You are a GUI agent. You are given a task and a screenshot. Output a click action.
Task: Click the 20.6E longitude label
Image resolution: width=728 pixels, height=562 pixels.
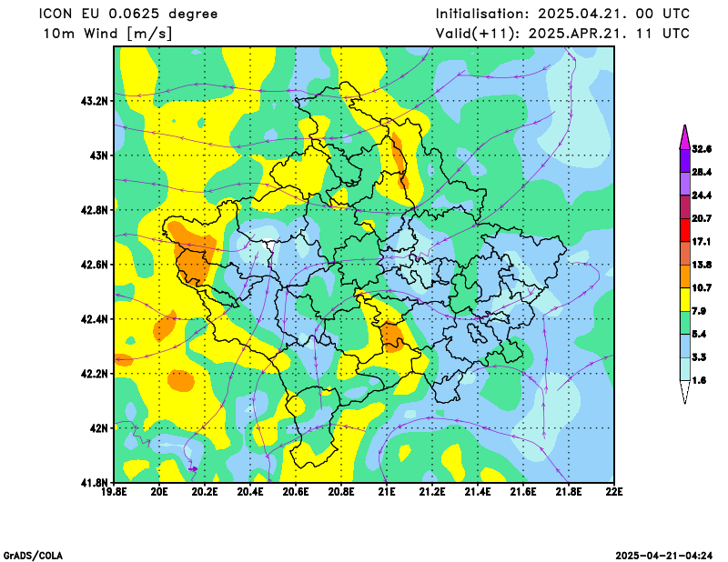[x=296, y=491]
